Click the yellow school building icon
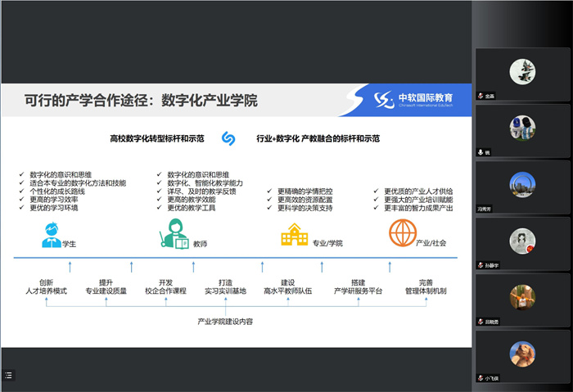This screenshot has width=573, height=392. 294,237
